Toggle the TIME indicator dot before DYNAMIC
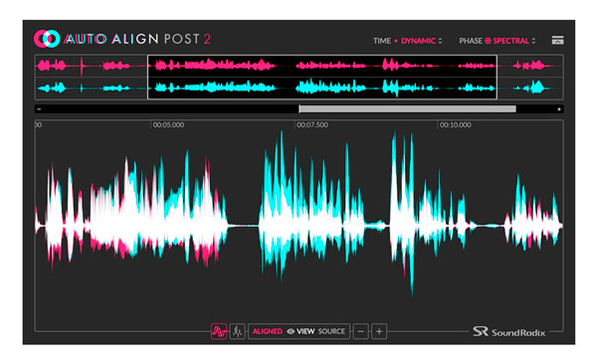 click(396, 41)
